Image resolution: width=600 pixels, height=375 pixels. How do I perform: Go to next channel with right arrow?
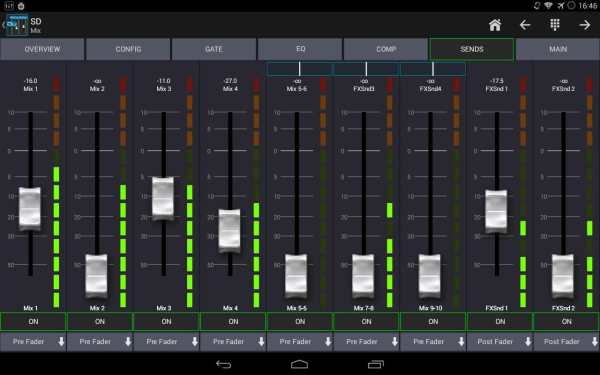coord(585,25)
